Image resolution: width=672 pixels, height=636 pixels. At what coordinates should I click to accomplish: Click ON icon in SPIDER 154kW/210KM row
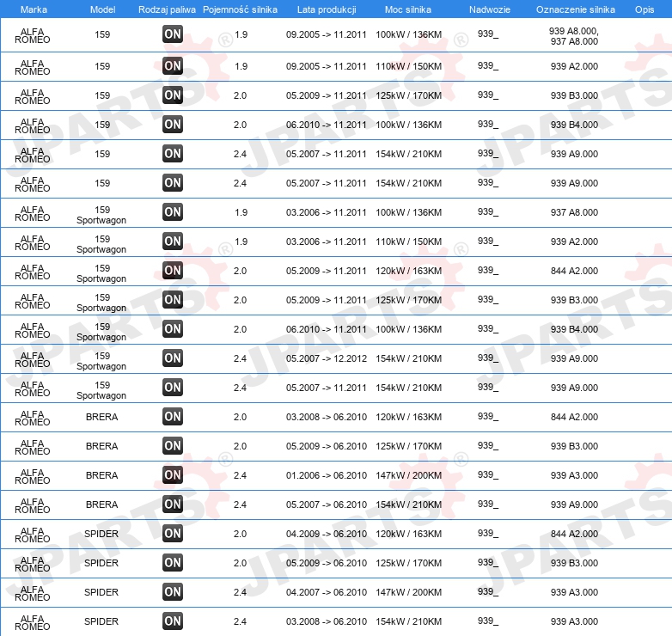[x=173, y=621]
